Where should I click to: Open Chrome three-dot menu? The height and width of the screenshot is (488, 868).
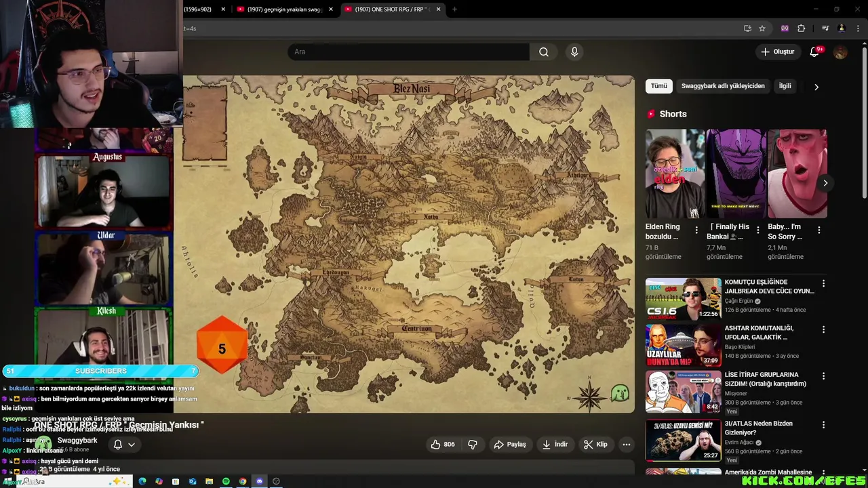tap(858, 28)
